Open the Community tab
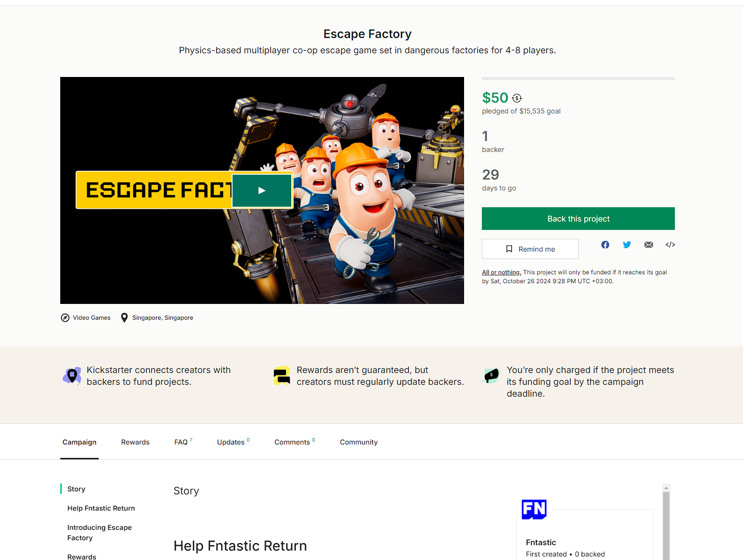This screenshot has width=743, height=560. pyautogui.click(x=359, y=442)
